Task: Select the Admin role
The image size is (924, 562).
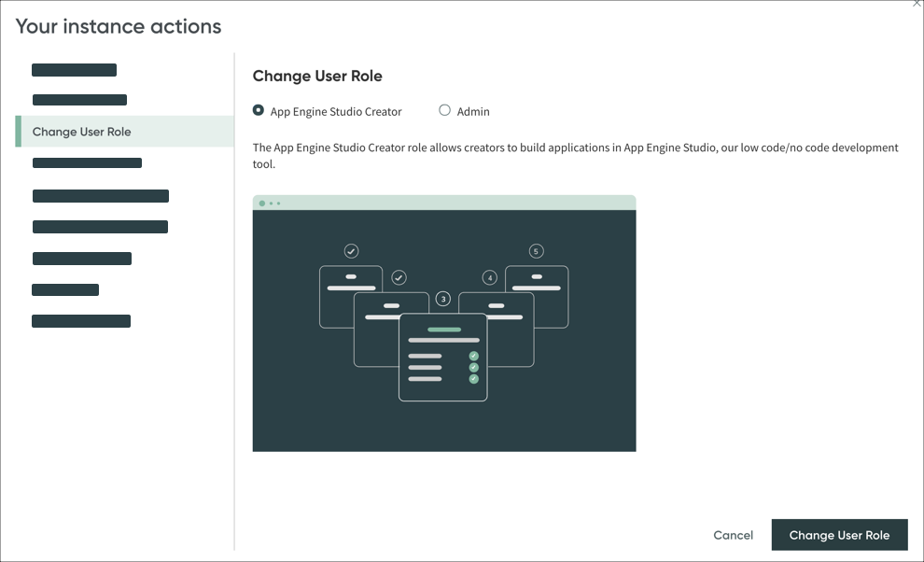Action: pos(445,110)
